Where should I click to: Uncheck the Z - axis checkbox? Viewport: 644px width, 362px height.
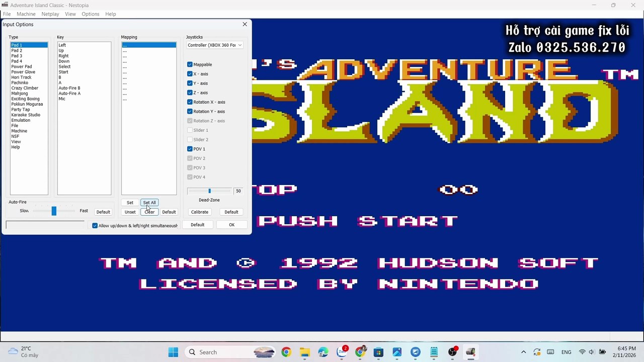click(190, 93)
